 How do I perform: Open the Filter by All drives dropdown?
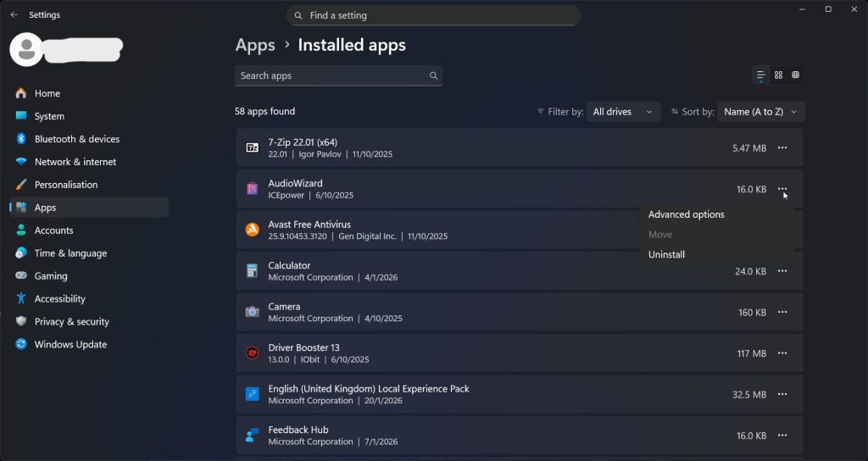[623, 112]
